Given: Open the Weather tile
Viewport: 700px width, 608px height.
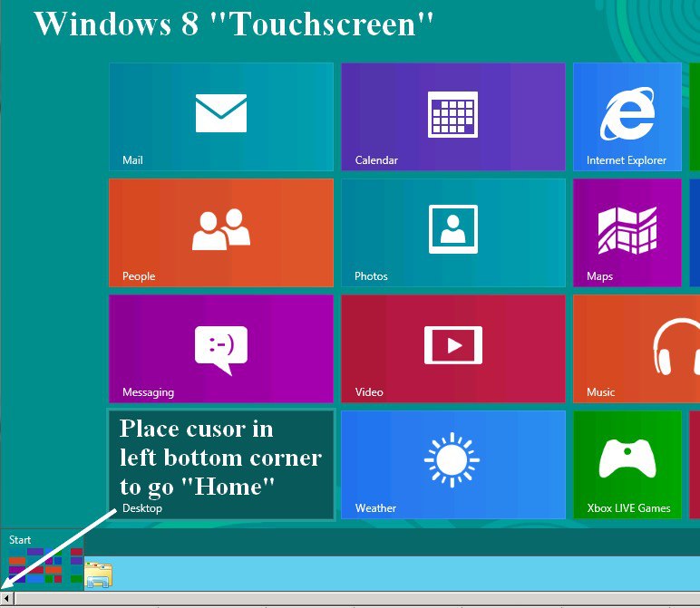Looking at the screenshot, I should tap(453, 465).
